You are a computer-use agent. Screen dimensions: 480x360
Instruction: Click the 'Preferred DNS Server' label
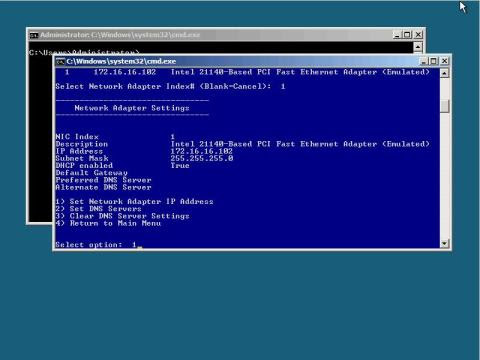103,180
